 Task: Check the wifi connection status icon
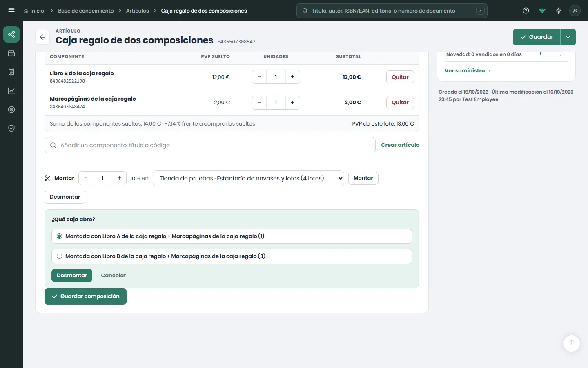click(x=542, y=11)
